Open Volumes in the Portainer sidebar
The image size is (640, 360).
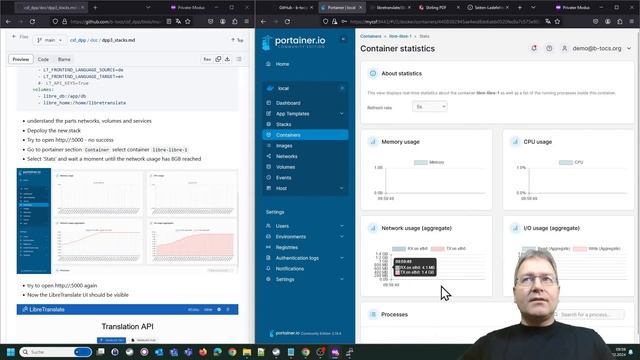point(285,167)
